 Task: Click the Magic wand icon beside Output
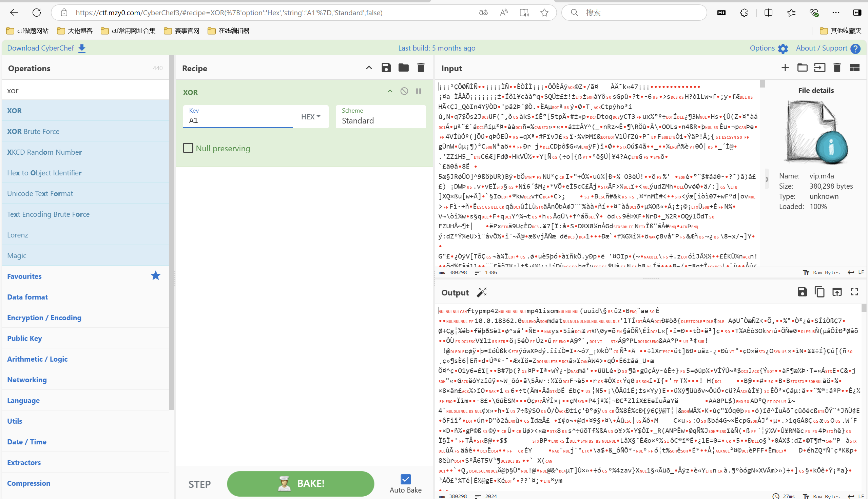click(x=481, y=292)
